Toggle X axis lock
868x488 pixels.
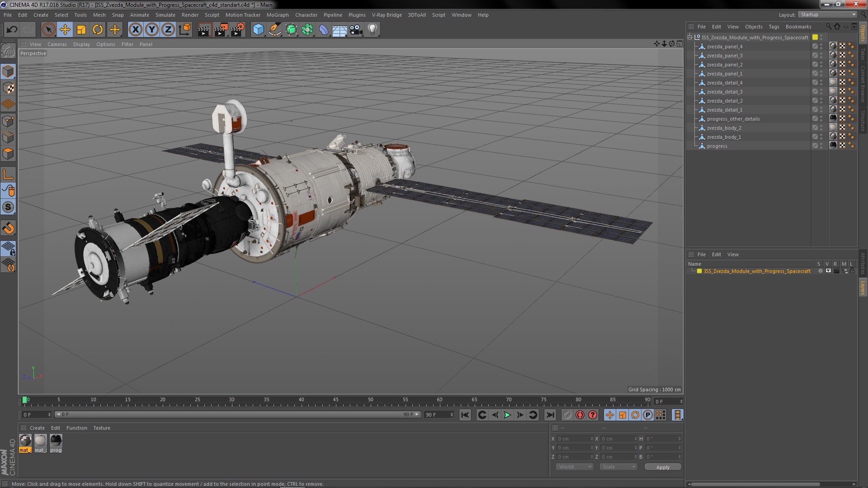coord(135,30)
